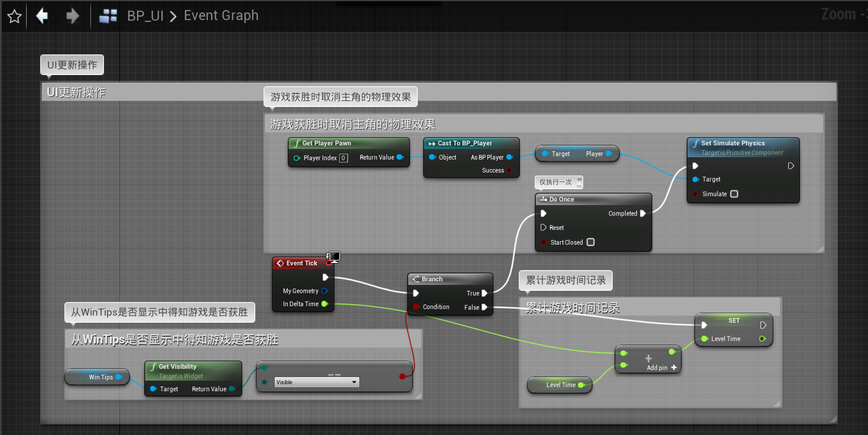Click the My Geometry output pin
This screenshot has width=868, height=435.
click(324, 291)
